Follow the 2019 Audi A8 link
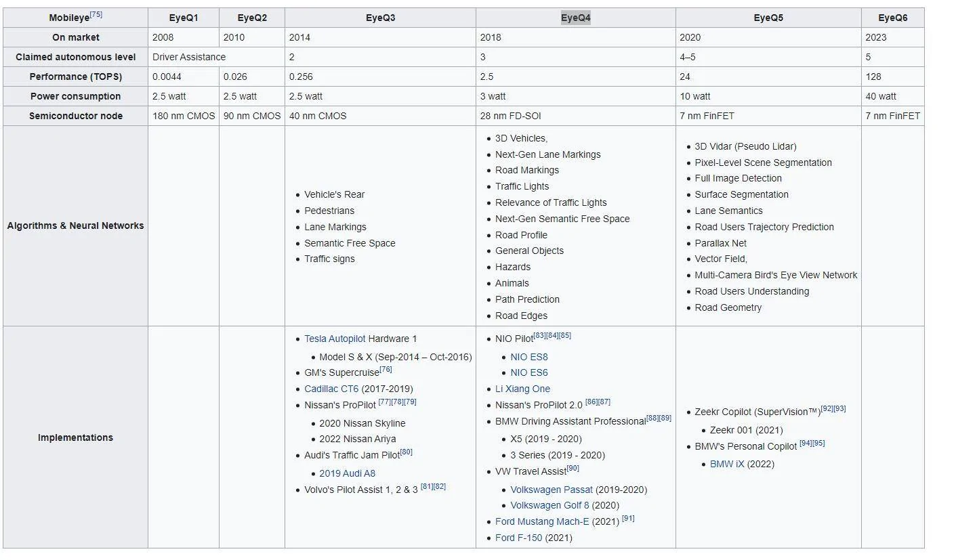956x560 pixels. click(347, 473)
